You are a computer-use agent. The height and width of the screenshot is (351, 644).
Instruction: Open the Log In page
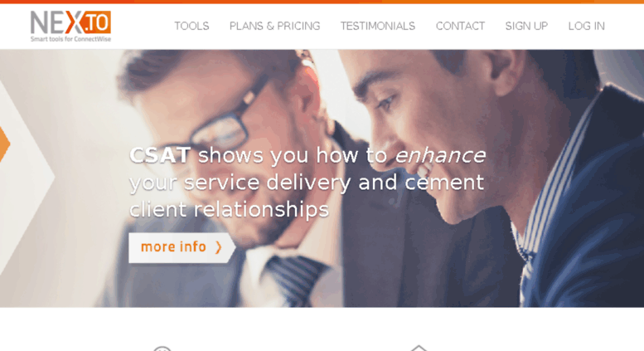pyautogui.click(x=587, y=27)
